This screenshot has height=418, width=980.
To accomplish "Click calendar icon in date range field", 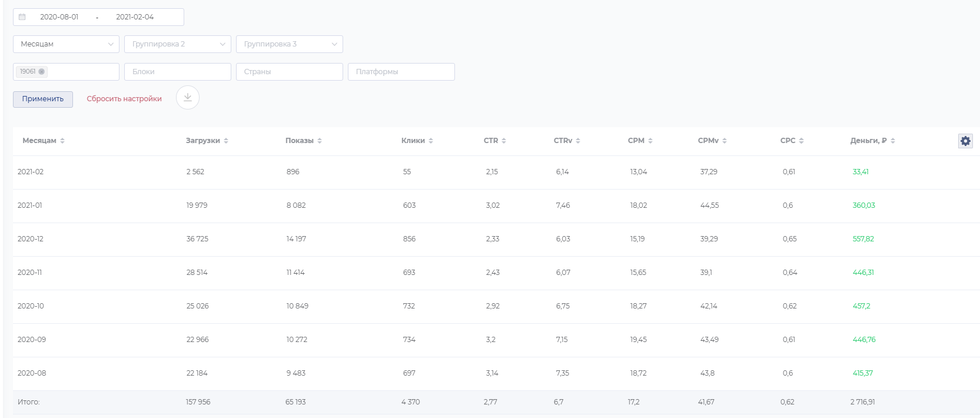I will (x=22, y=17).
